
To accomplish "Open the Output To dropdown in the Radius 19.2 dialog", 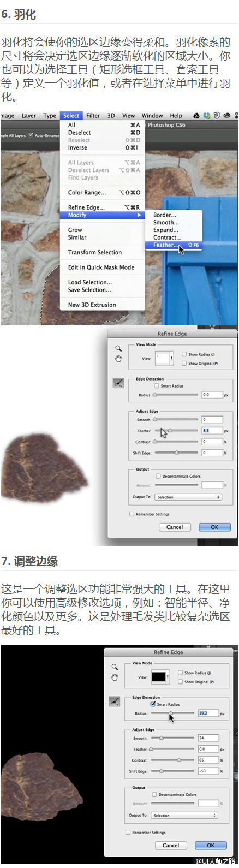I will (x=184, y=815).
